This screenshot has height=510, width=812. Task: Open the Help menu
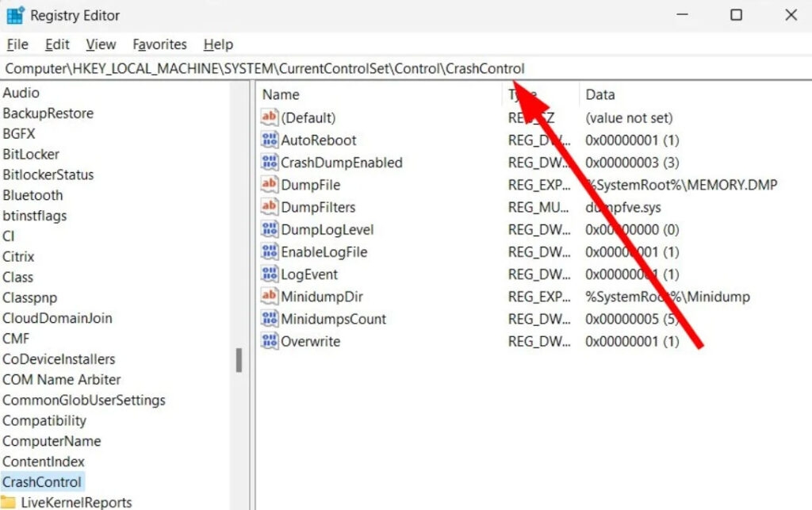click(x=218, y=44)
